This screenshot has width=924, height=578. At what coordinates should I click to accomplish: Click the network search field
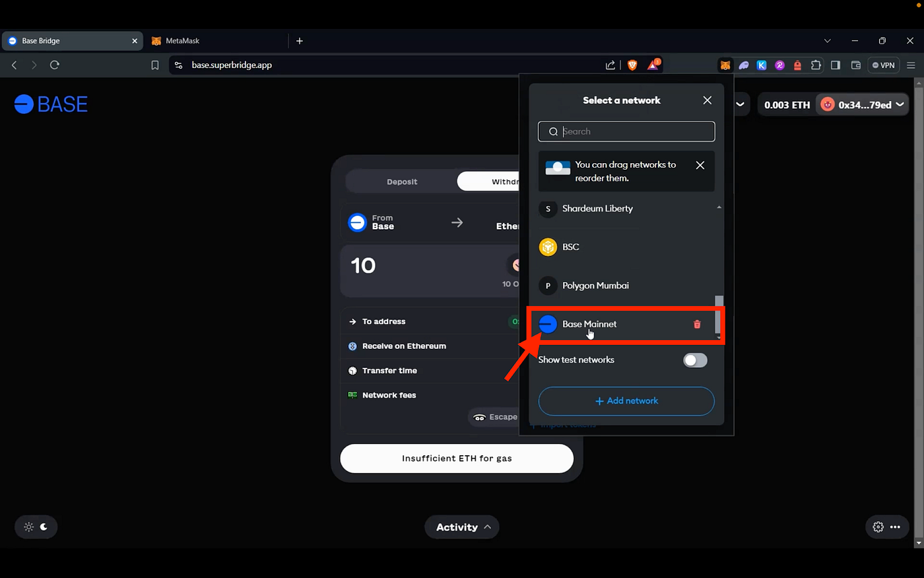point(626,131)
